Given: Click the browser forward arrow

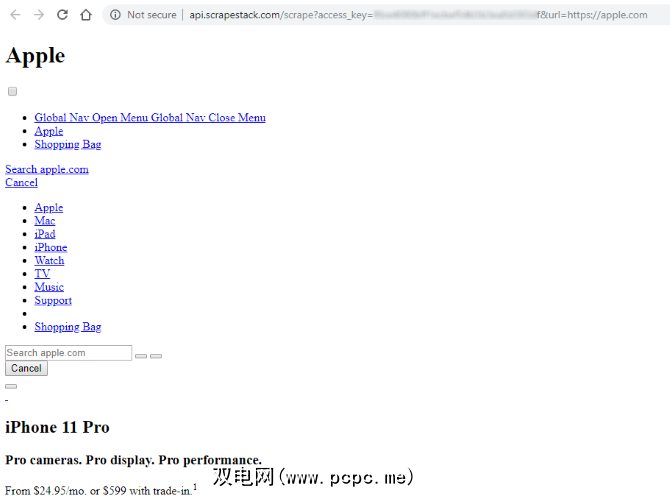Looking at the screenshot, I should tap(39, 15).
